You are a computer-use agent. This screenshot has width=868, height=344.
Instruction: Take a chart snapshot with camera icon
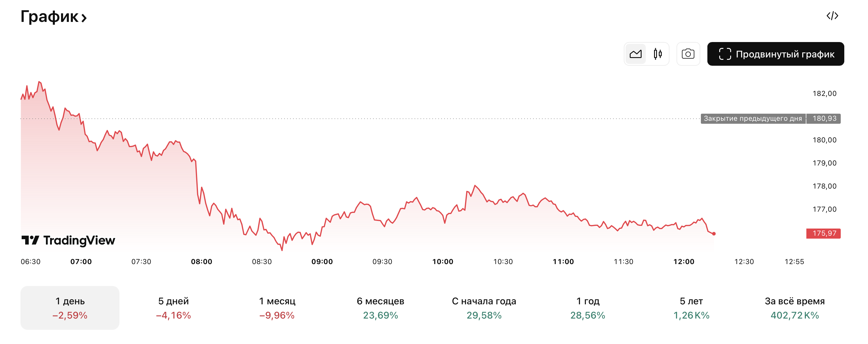pos(688,54)
